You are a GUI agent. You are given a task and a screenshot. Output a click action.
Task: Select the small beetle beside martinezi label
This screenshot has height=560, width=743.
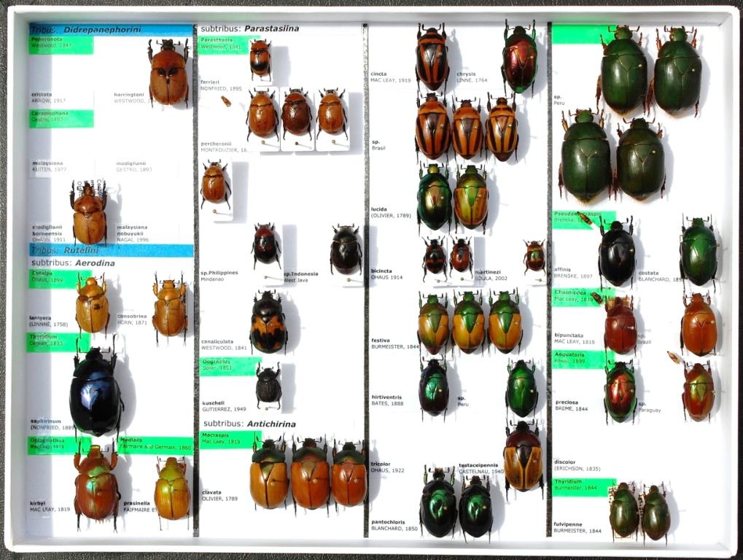pos(534,257)
